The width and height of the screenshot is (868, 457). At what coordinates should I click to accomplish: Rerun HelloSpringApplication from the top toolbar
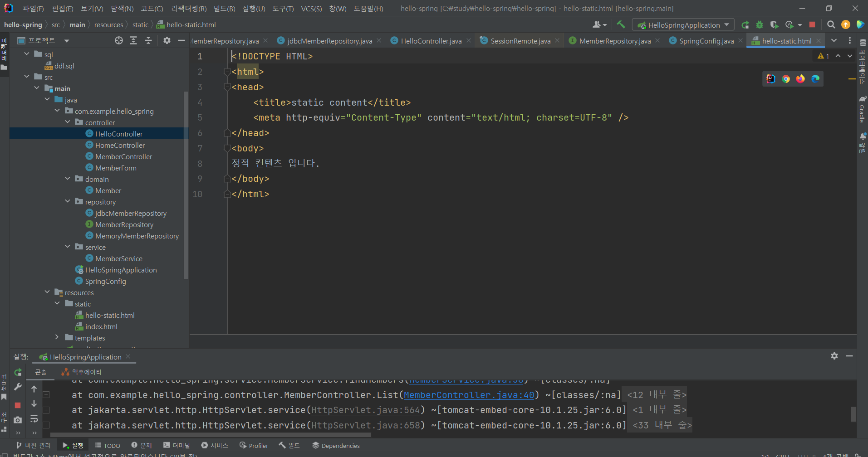coord(745,24)
